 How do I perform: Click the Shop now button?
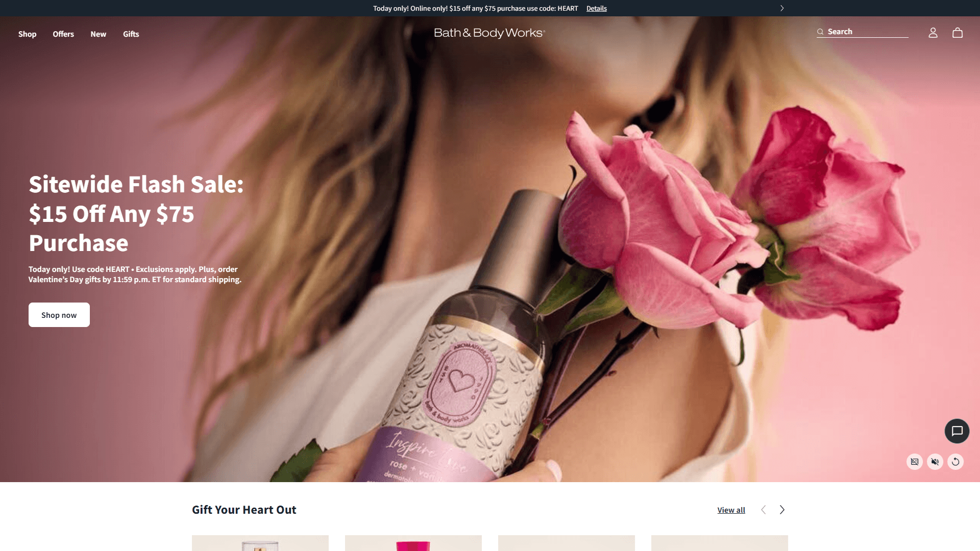[x=59, y=315]
